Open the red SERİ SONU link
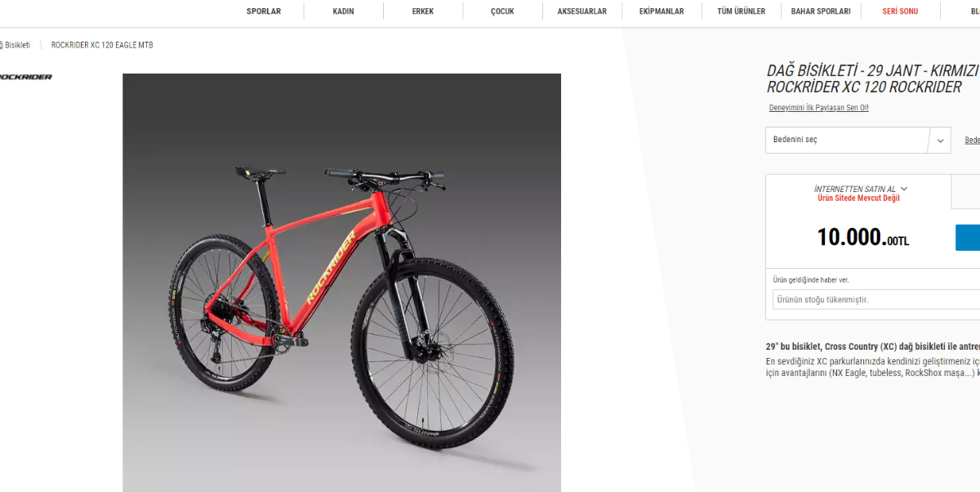Screen dimensions: 980x492 click(x=900, y=11)
